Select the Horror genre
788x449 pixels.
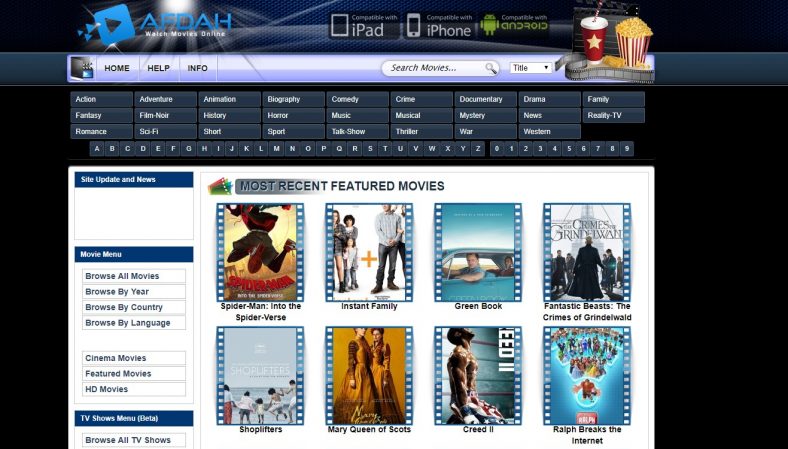point(293,115)
